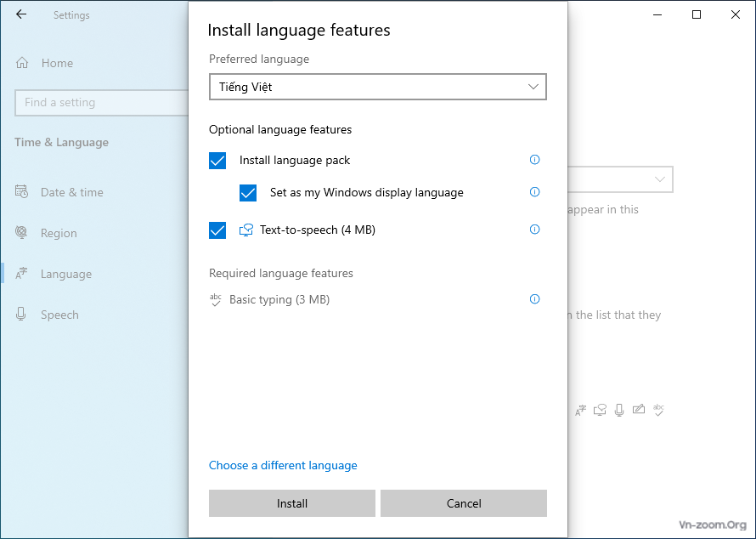Screen dimensions: 756x539
Task: Click the speech recognition microphone icon in background
Action: click(x=619, y=410)
